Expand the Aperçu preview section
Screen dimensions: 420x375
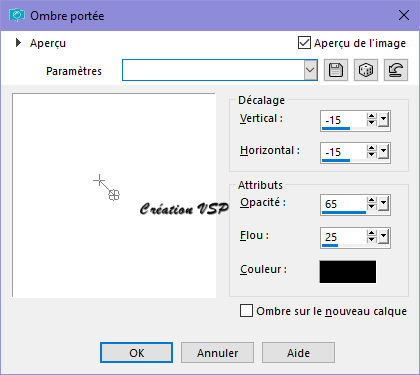pyautogui.click(x=18, y=43)
